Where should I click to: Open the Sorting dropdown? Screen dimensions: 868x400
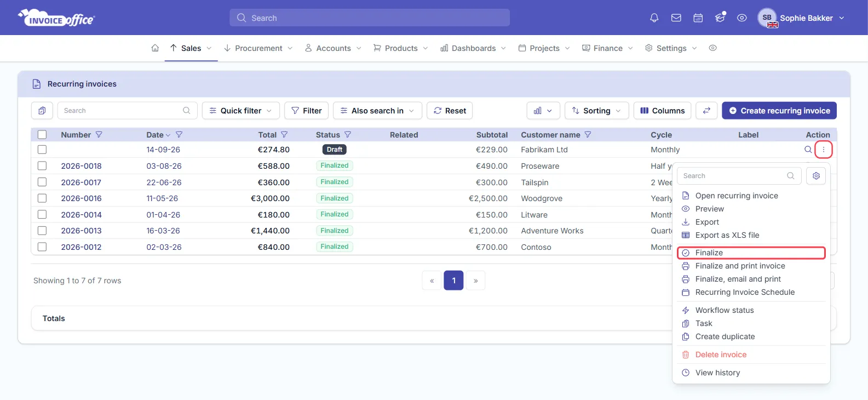[x=597, y=111]
